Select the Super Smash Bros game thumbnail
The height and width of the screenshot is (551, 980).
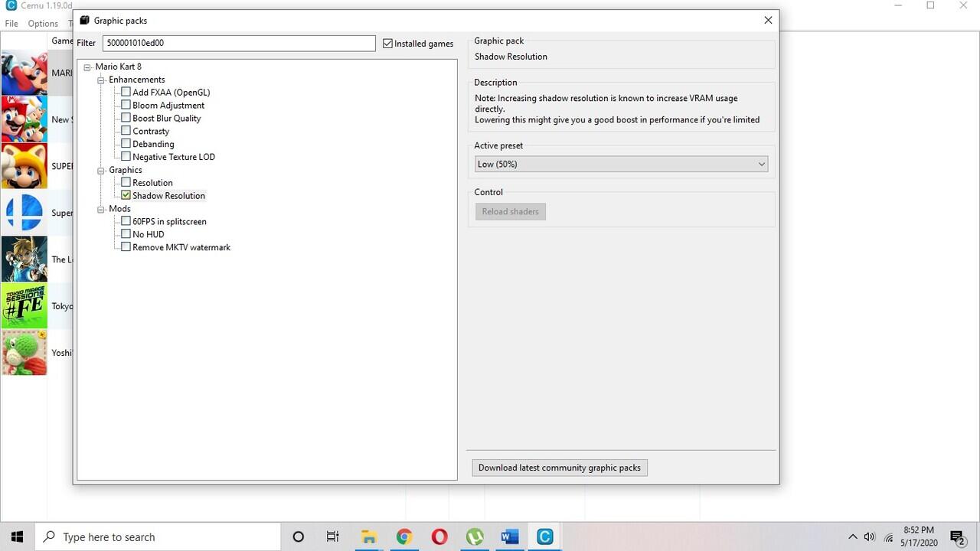(24, 213)
